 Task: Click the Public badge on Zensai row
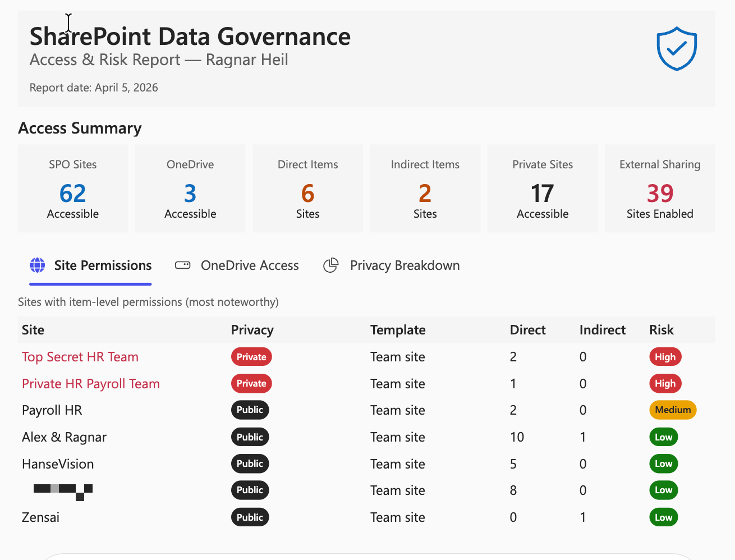pyautogui.click(x=250, y=517)
